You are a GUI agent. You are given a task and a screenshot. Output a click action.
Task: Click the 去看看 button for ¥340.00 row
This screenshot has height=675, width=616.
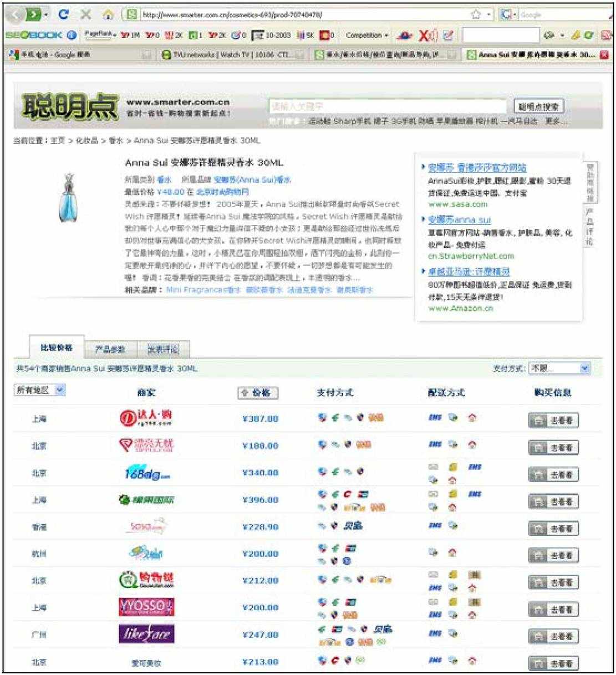[553, 475]
